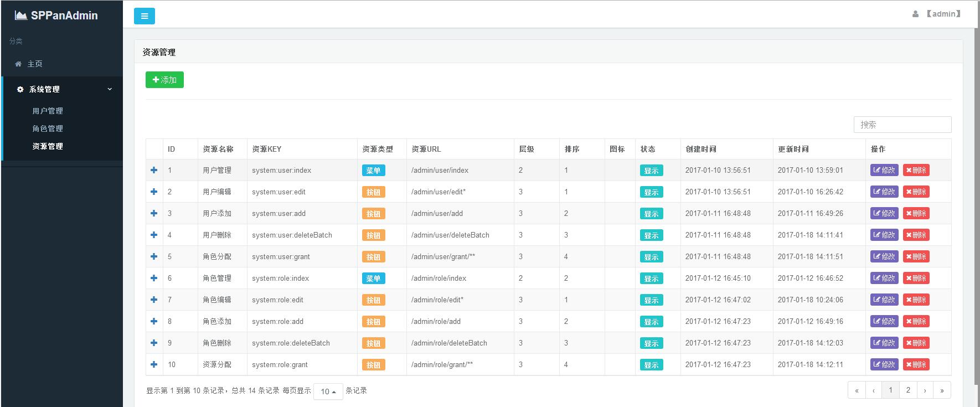Jump to last page with » button
Viewport: 980px width, 407px height.
coord(942,390)
